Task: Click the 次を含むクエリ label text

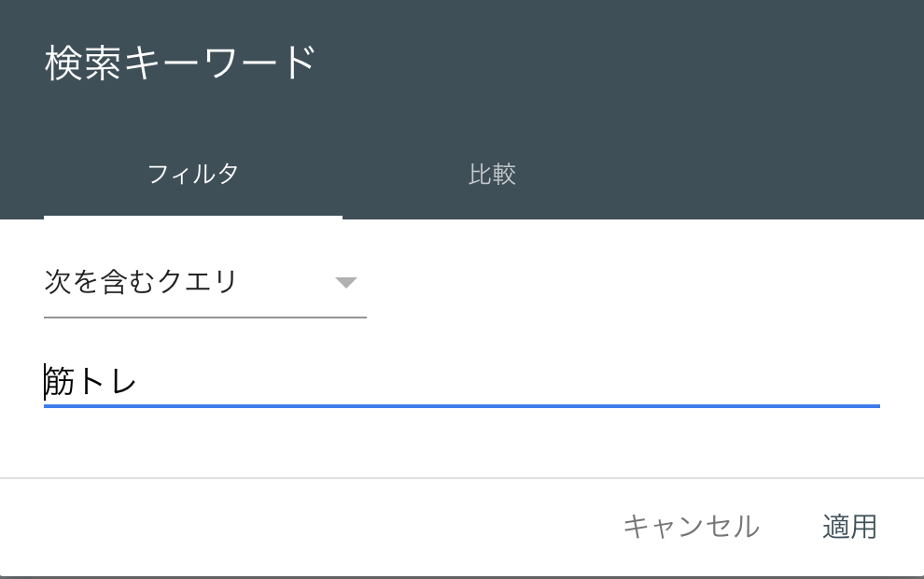Action: point(140,282)
